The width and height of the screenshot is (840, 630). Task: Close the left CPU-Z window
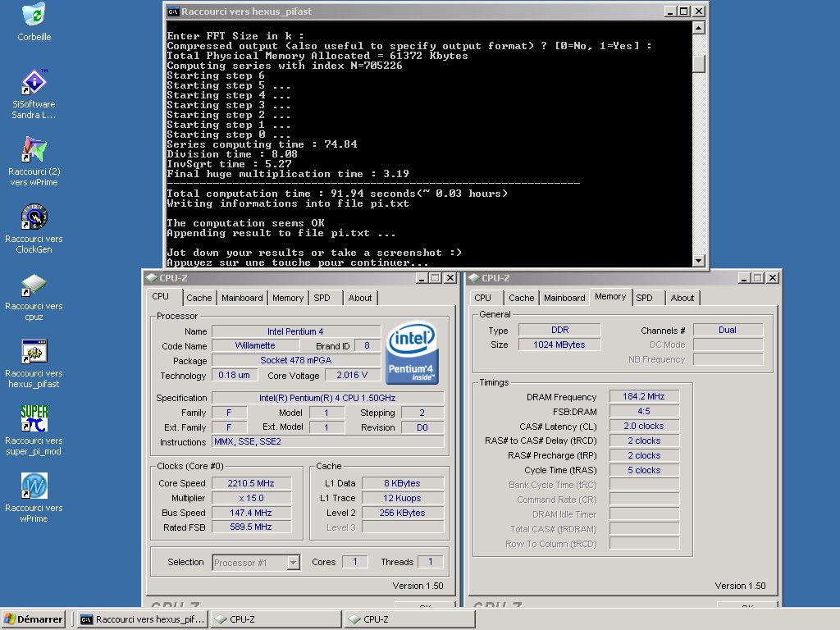click(450, 277)
